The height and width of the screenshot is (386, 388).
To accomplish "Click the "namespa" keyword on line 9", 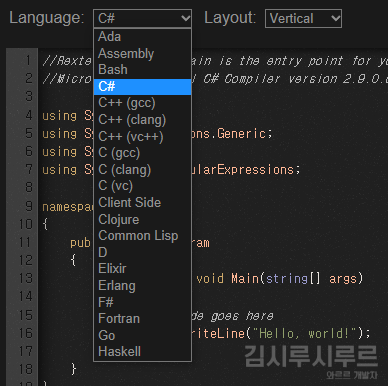I will click(x=68, y=207).
